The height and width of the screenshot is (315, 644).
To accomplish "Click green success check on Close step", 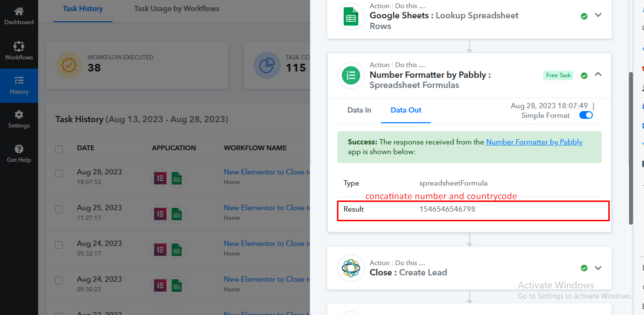I will (584, 268).
